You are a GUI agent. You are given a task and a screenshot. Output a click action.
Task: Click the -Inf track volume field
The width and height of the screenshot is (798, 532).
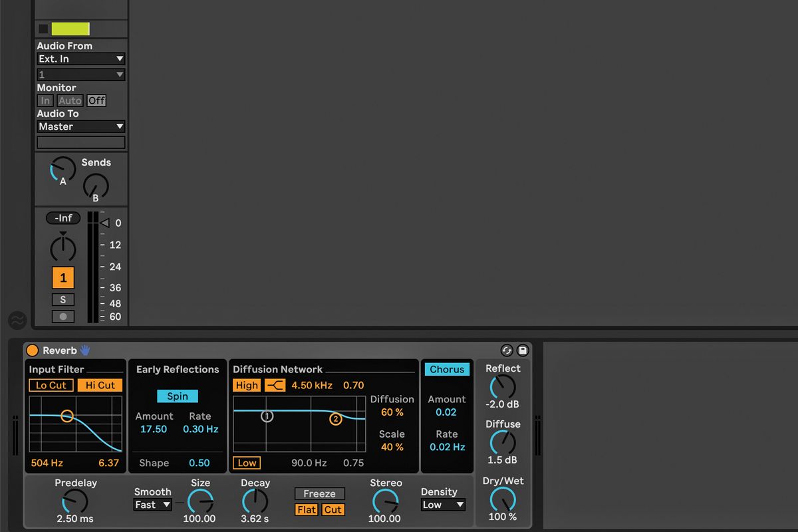click(63, 218)
